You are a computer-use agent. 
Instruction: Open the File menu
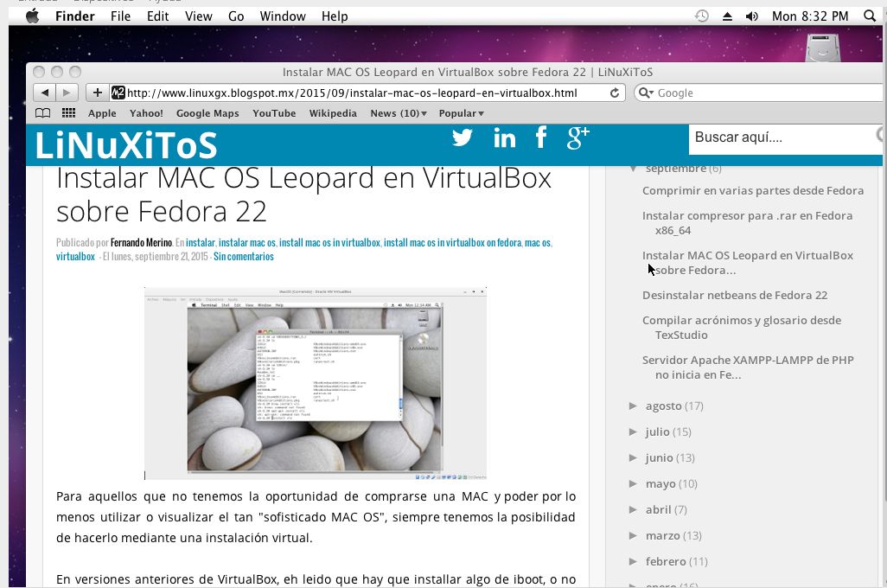(x=120, y=16)
